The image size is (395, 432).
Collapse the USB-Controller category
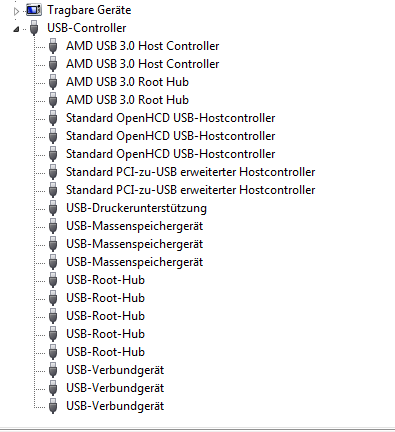[x=16, y=30]
